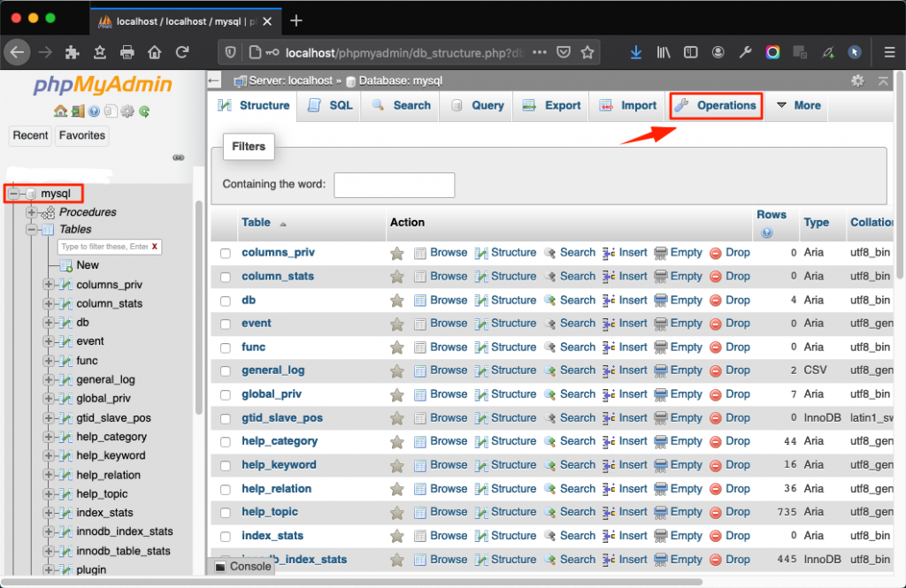Image resolution: width=906 pixels, height=588 pixels.
Task: Click the log out icon in sidebar
Action: click(78, 111)
